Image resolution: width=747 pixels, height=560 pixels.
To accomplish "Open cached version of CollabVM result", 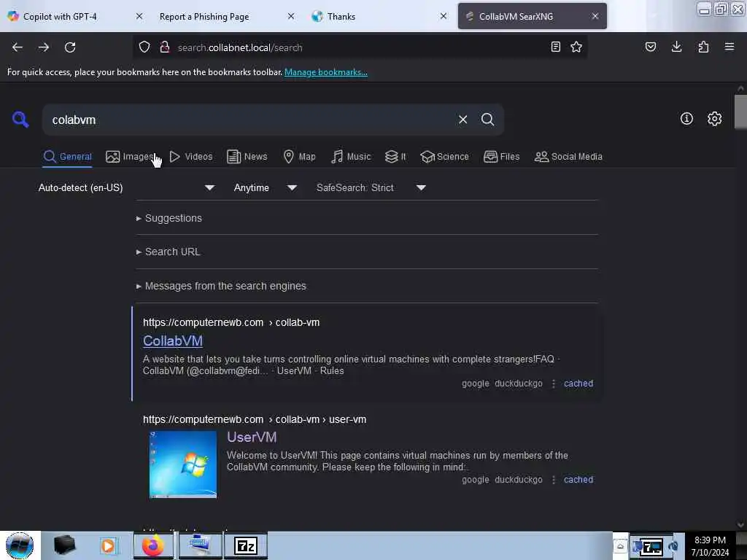I will [x=578, y=384].
